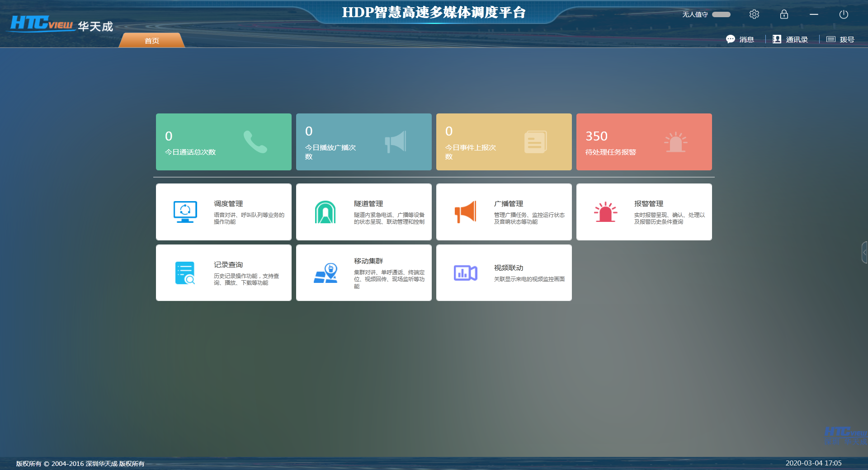Click the 广播管理 megaphone icon
The height and width of the screenshot is (470, 868).
pyautogui.click(x=465, y=212)
